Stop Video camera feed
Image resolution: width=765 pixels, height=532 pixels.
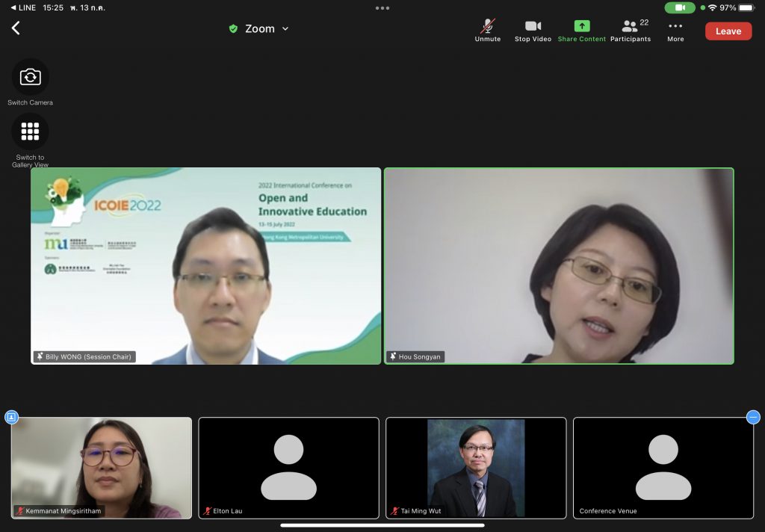click(x=533, y=30)
